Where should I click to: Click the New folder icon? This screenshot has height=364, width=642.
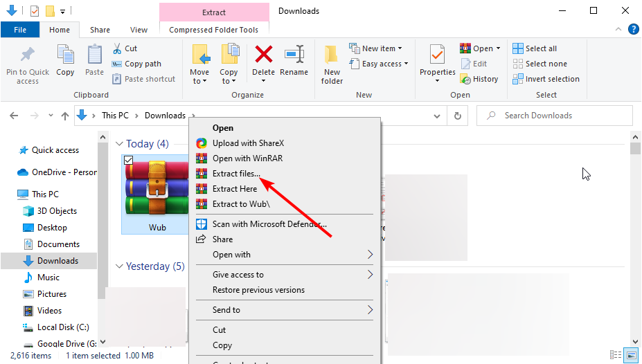tap(332, 55)
